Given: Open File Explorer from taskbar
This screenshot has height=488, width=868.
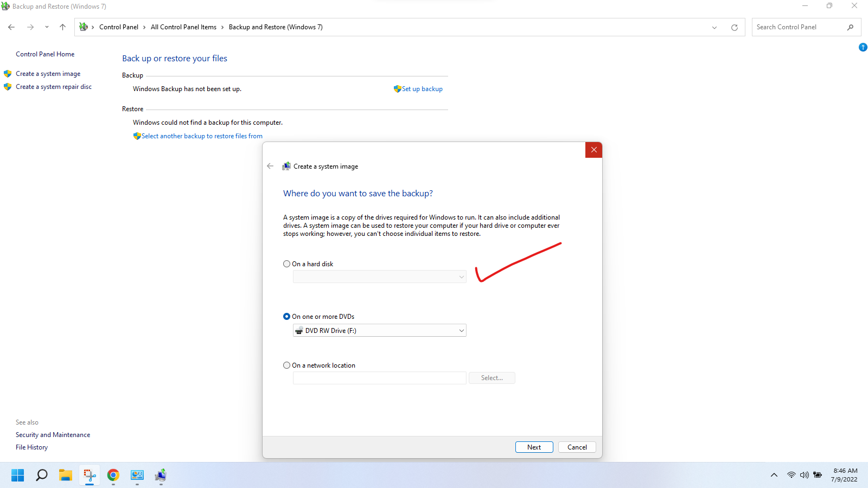Looking at the screenshot, I should coord(66,476).
